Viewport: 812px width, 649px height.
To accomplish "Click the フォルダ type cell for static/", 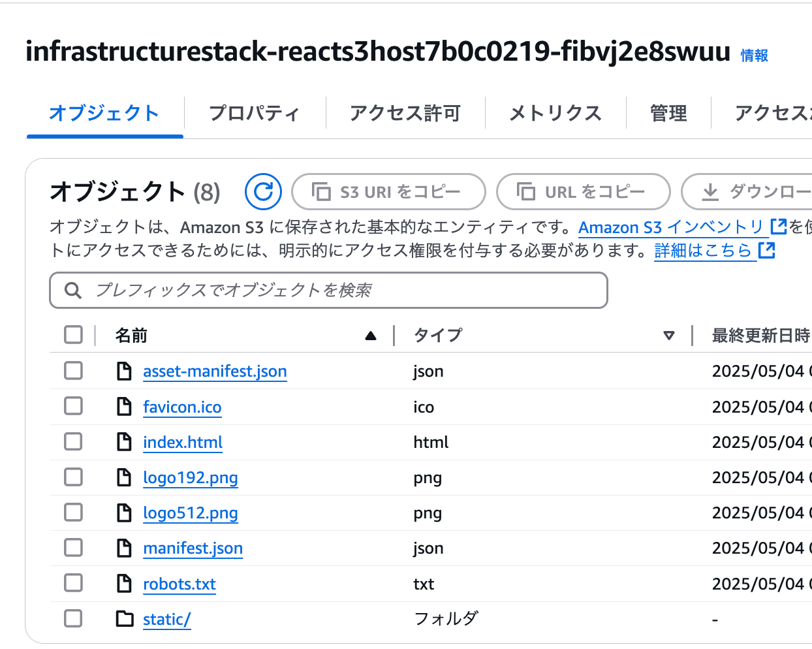I will point(446,618).
